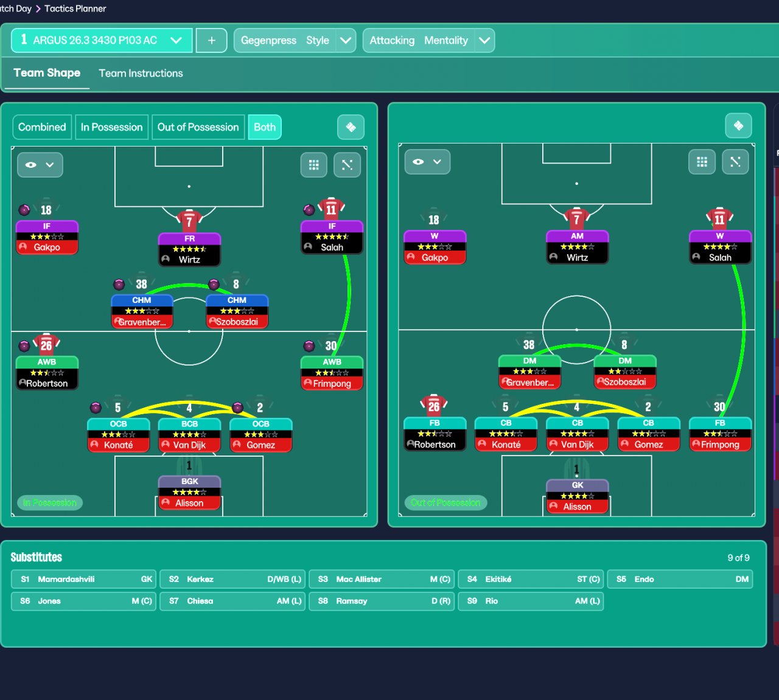
Task: Select substitute S4 Ekitiké
Action: click(531, 579)
